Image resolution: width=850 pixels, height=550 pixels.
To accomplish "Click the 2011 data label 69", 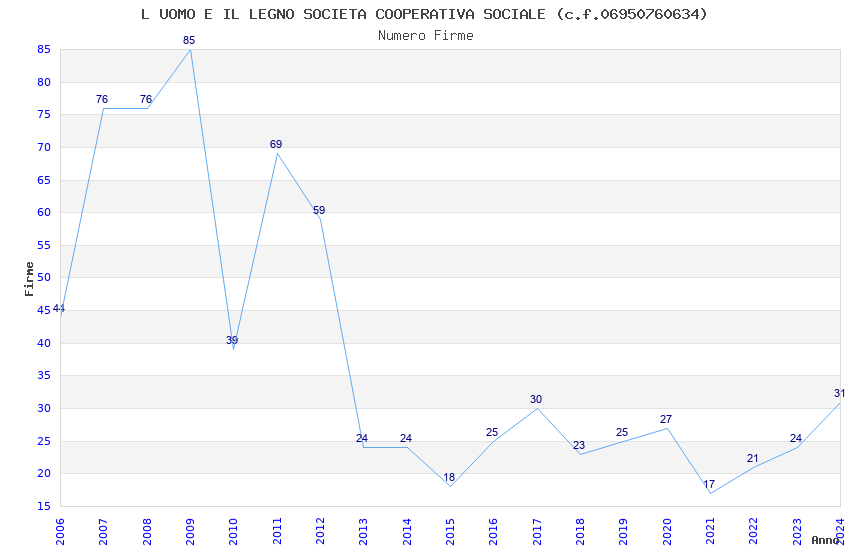I will pos(276,144).
